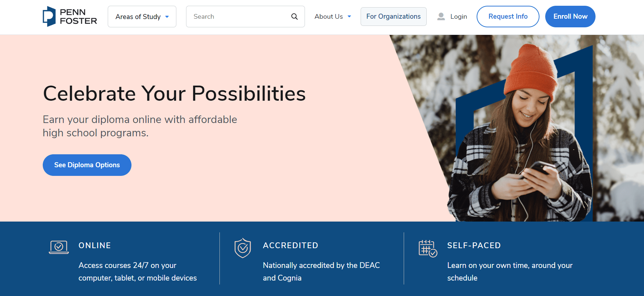Click the 'Nationally accredited by the DEAC' text
This screenshot has height=296, width=644.
pyautogui.click(x=321, y=272)
